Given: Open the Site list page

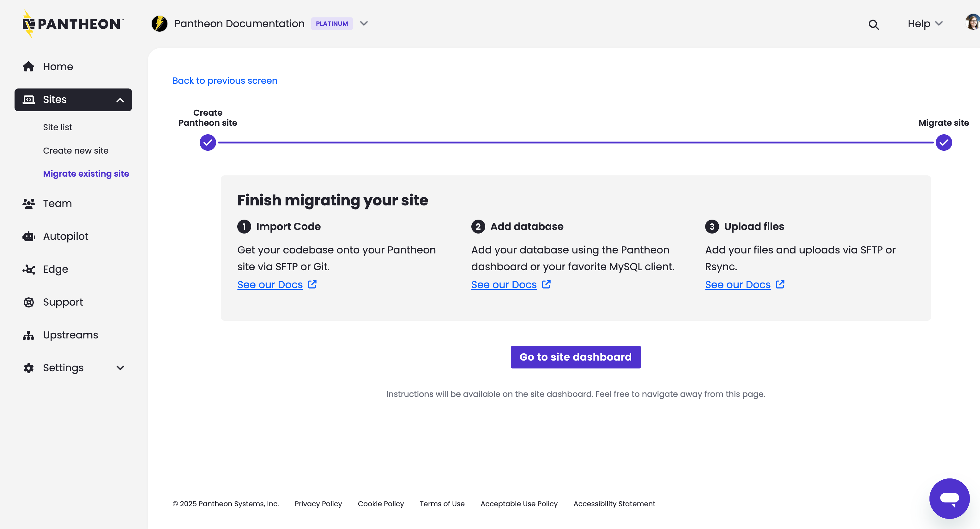Looking at the screenshot, I should point(57,127).
